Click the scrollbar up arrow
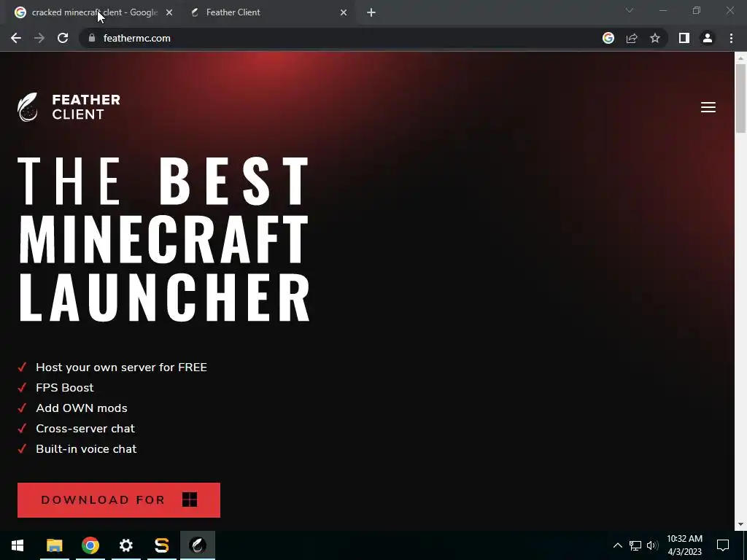The width and height of the screenshot is (747, 560). pos(740,58)
